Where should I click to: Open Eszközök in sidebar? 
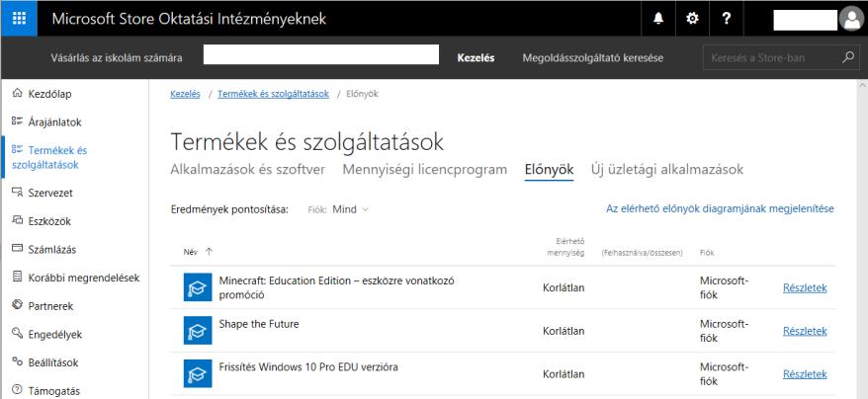tap(49, 221)
